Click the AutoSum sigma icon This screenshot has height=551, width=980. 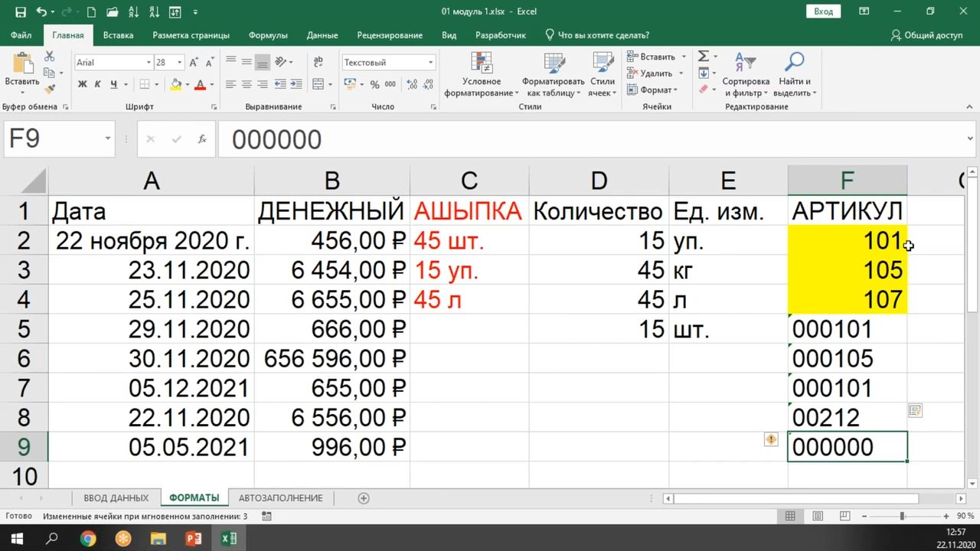pyautogui.click(x=703, y=57)
